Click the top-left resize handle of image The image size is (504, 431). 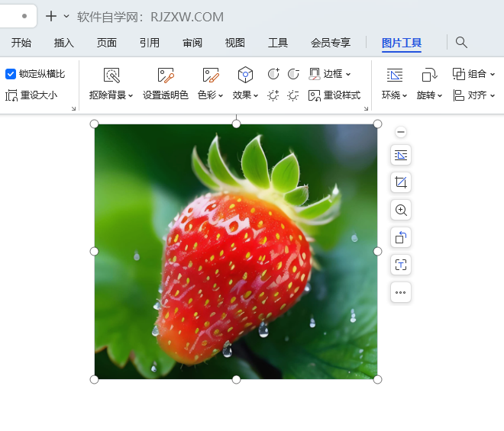pos(94,124)
